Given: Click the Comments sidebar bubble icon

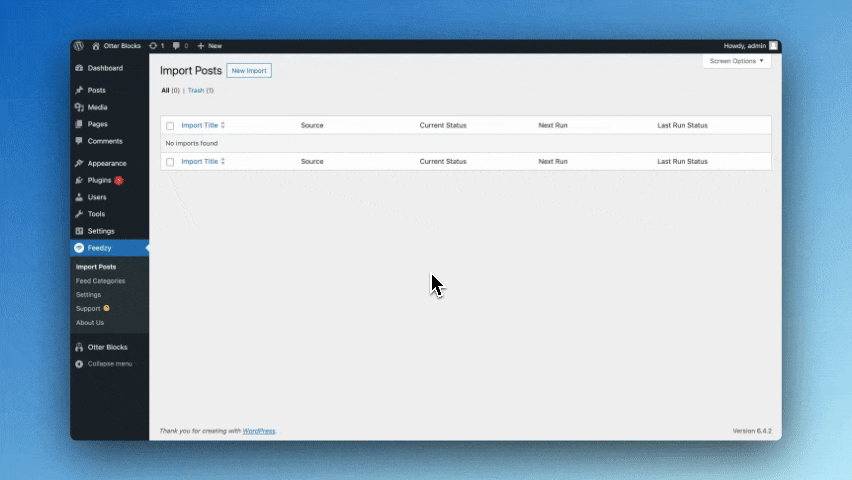Looking at the screenshot, I should [79, 141].
